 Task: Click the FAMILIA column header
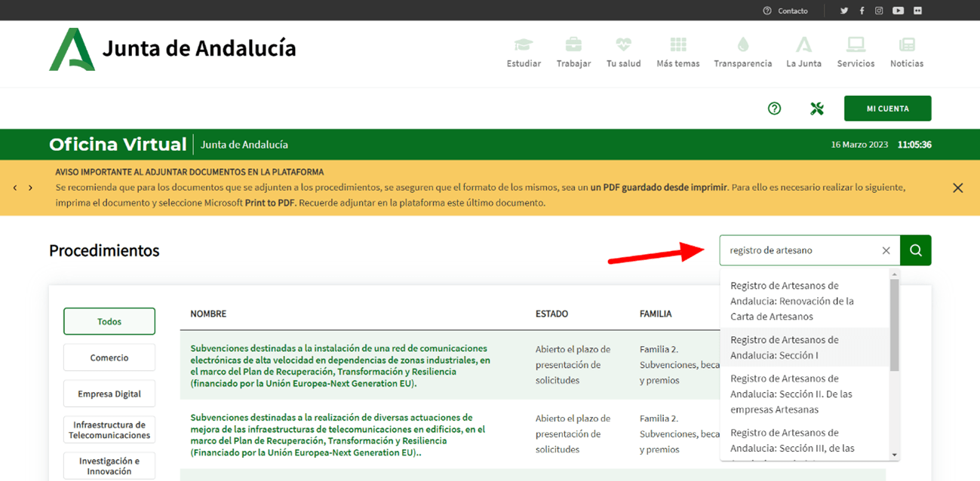click(x=656, y=314)
